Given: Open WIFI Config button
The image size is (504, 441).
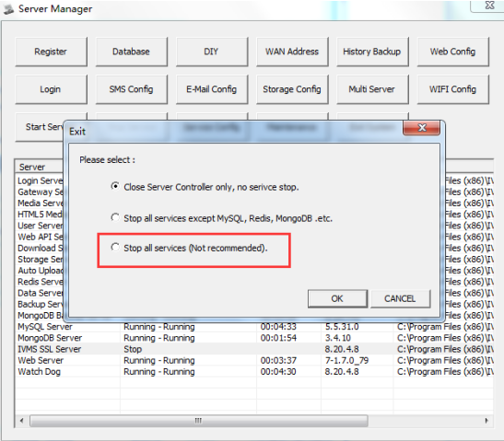Looking at the screenshot, I should click(x=453, y=89).
